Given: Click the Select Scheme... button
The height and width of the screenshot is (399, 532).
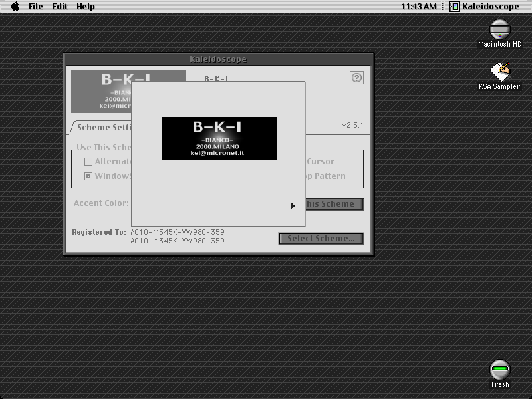Looking at the screenshot, I should point(321,239).
